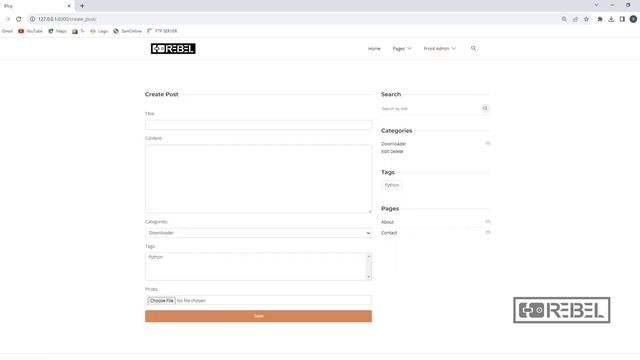Click the Python tag pill in sidebar
The image size is (640, 360).
[392, 185]
